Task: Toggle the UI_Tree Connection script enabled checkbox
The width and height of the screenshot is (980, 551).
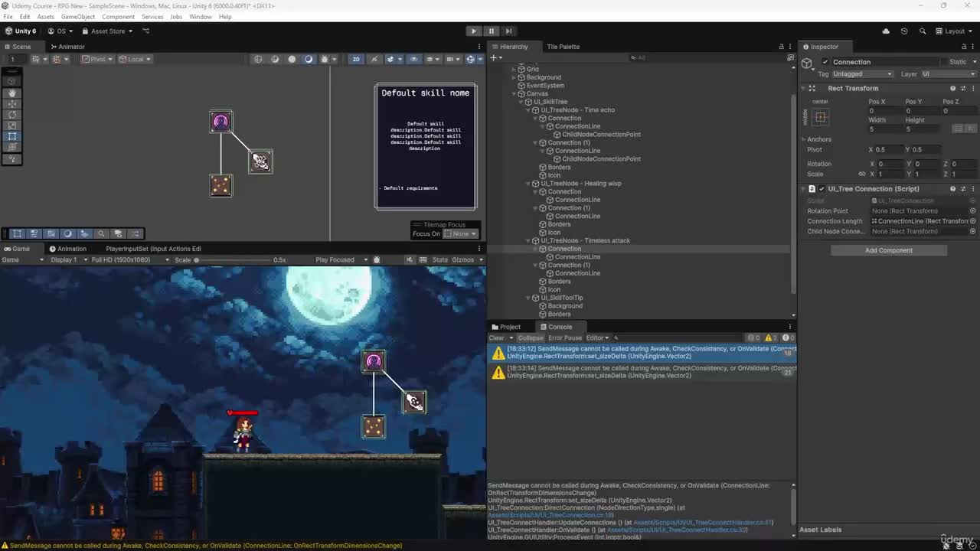Action: click(822, 189)
